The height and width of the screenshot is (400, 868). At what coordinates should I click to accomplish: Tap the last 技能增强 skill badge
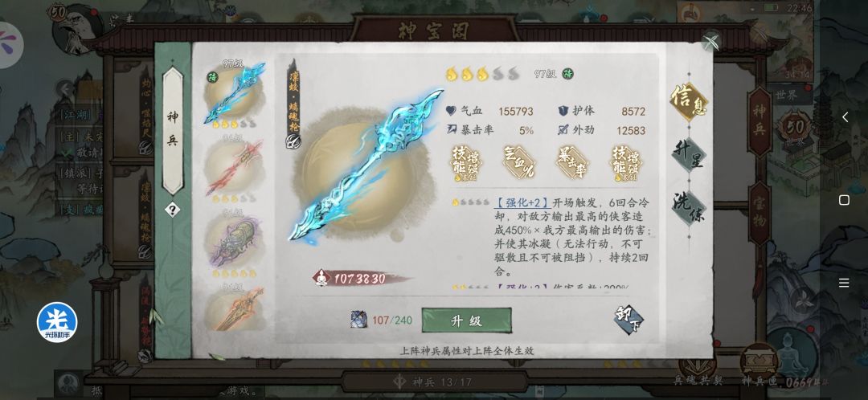coord(626,163)
